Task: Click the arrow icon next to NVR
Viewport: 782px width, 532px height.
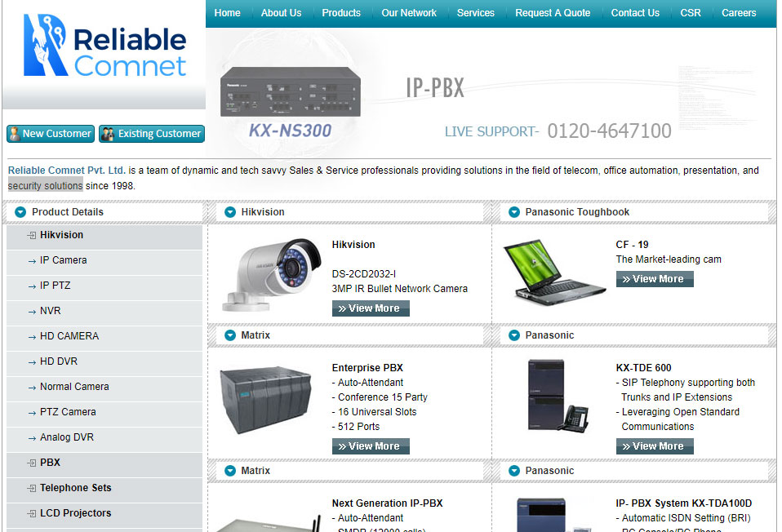Action: [x=32, y=312]
